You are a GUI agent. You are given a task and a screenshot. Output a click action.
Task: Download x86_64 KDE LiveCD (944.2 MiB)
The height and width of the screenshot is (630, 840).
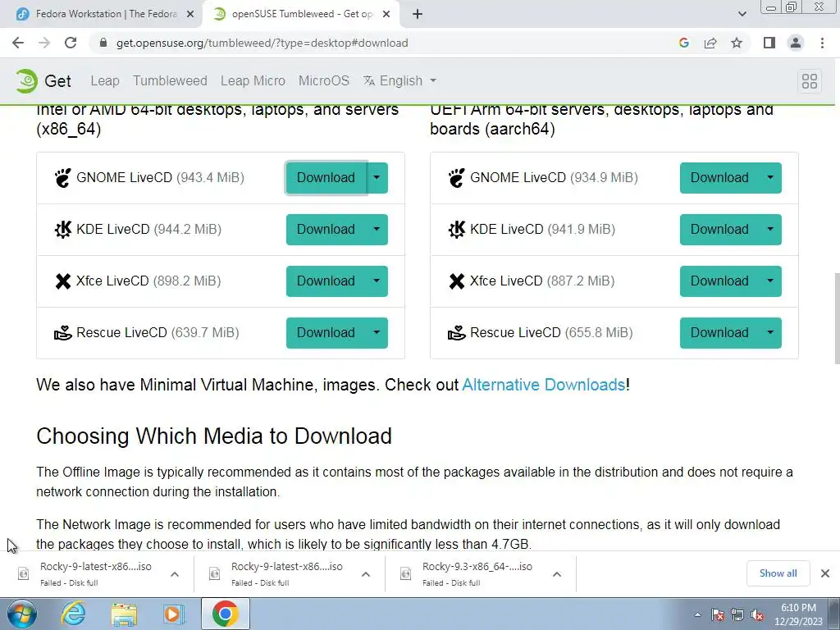(326, 230)
